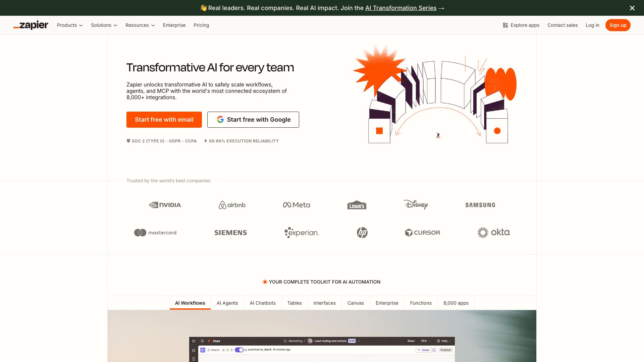Expand the Products dropdown menu

point(69,25)
